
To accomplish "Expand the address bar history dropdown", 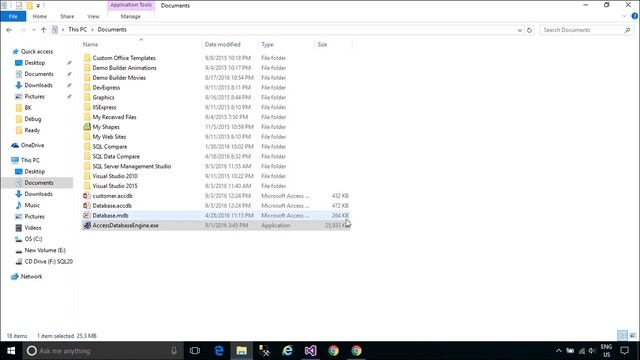I will [520, 30].
